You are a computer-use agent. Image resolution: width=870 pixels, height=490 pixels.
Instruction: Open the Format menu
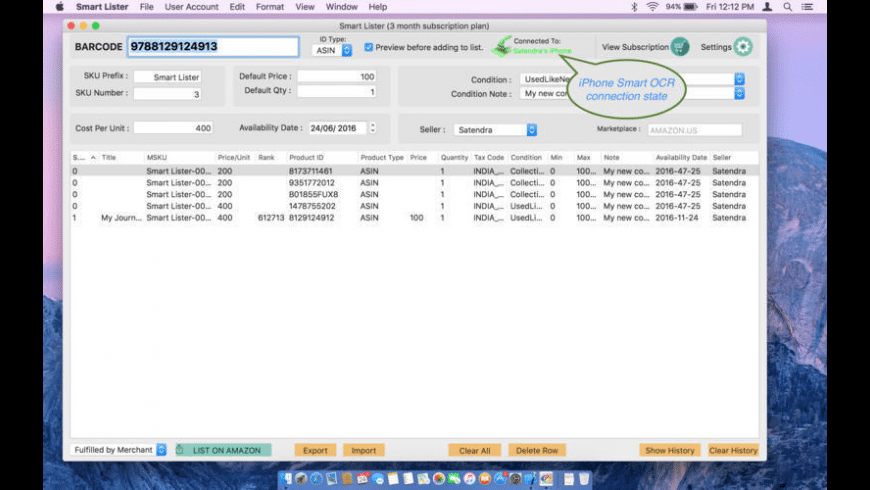click(270, 7)
